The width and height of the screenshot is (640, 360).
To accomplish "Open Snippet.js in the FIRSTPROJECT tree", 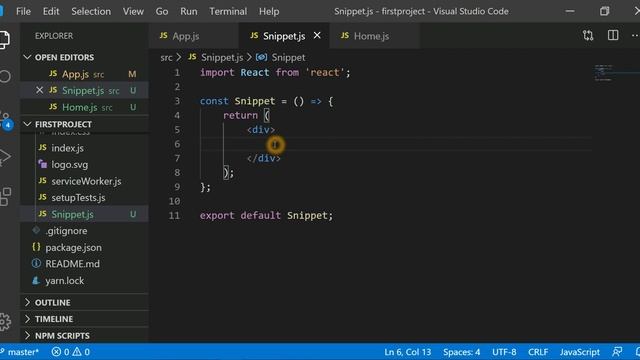I will tap(85, 214).
